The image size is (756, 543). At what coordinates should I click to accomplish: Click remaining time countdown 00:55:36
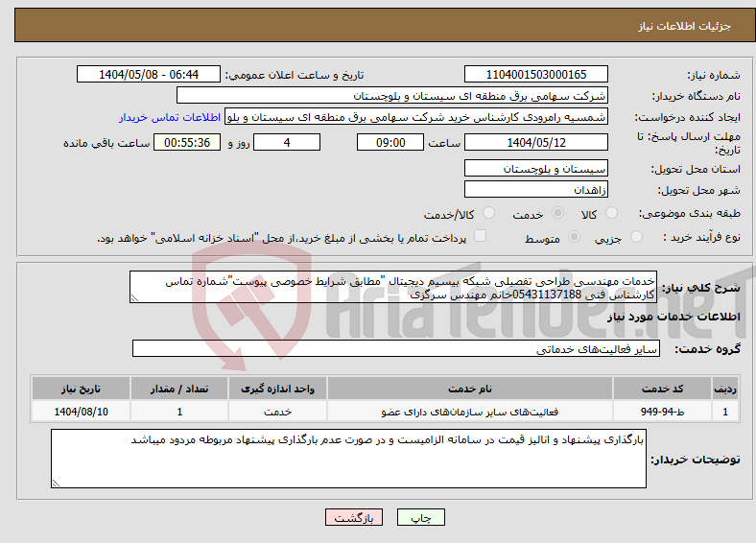tap(187, 142)
